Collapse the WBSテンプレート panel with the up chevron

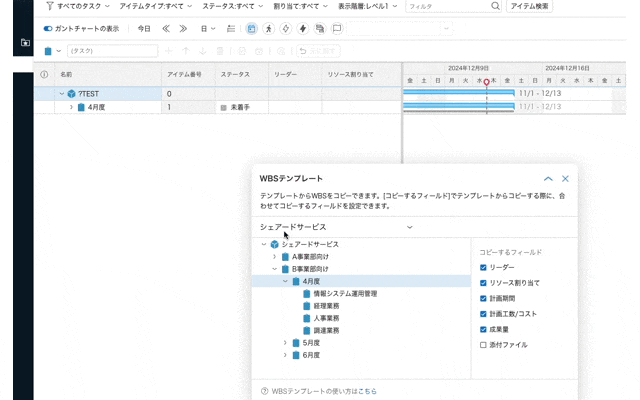(x=548, y=179)
